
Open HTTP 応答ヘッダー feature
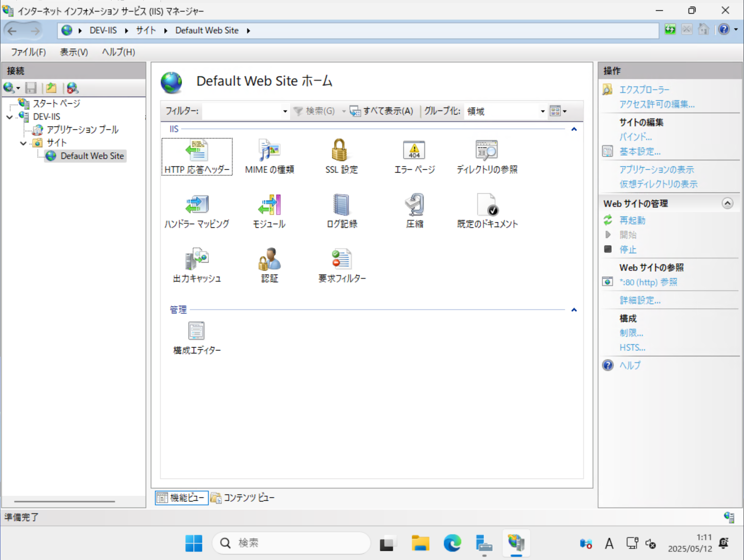click(197, 157)
